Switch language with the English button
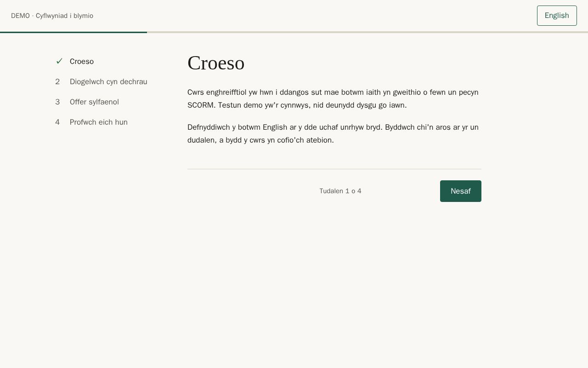 click(557, 16)
